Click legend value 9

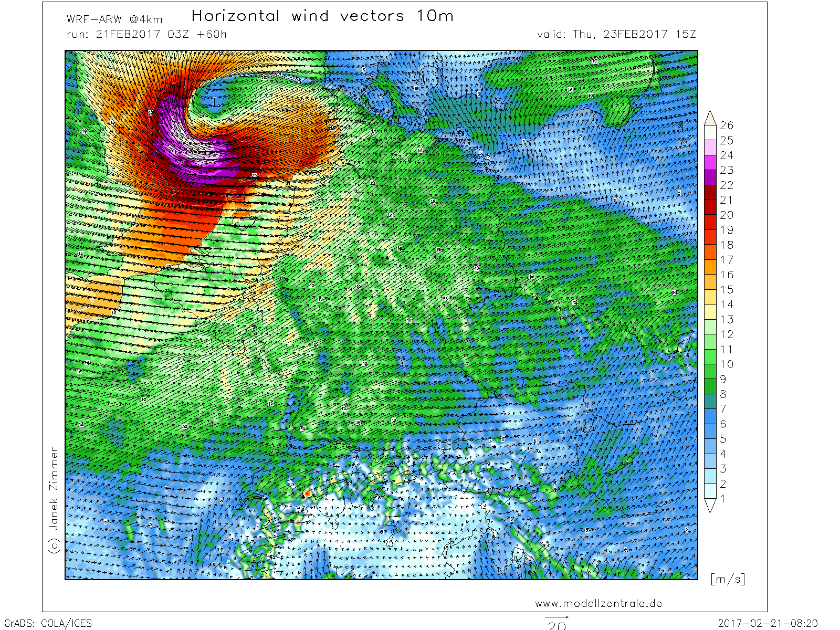723,379
